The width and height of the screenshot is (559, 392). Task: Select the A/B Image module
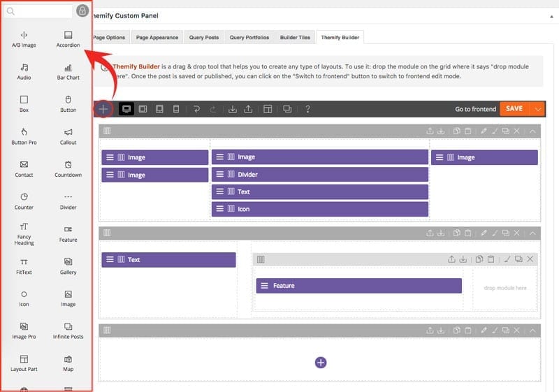[24, 39]
